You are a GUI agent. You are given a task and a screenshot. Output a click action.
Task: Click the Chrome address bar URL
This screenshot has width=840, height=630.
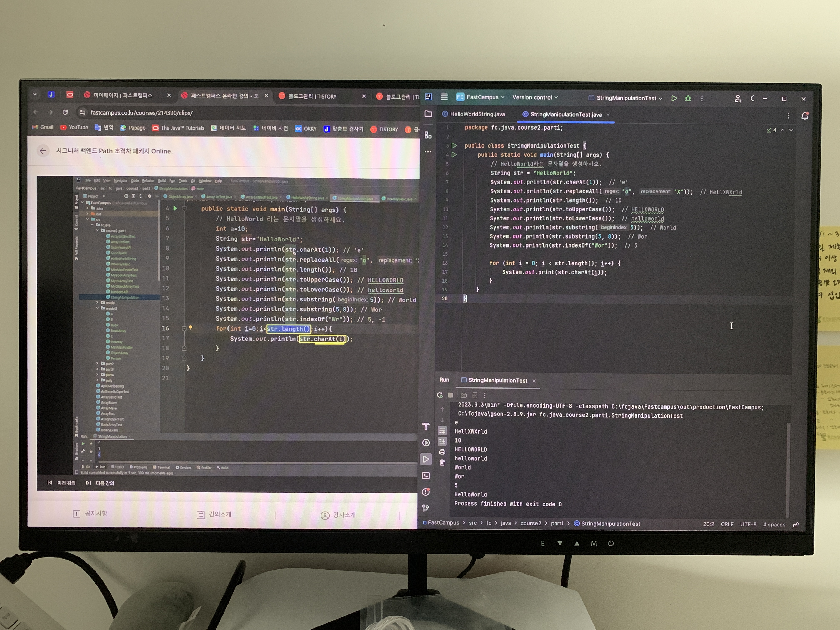pyautogui.click(x=142, y=113)
